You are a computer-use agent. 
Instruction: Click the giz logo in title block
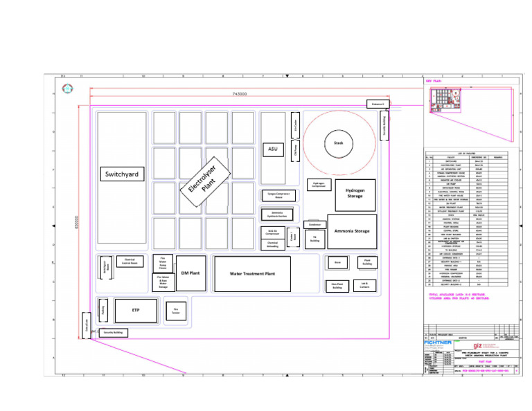tap(477, 345)
